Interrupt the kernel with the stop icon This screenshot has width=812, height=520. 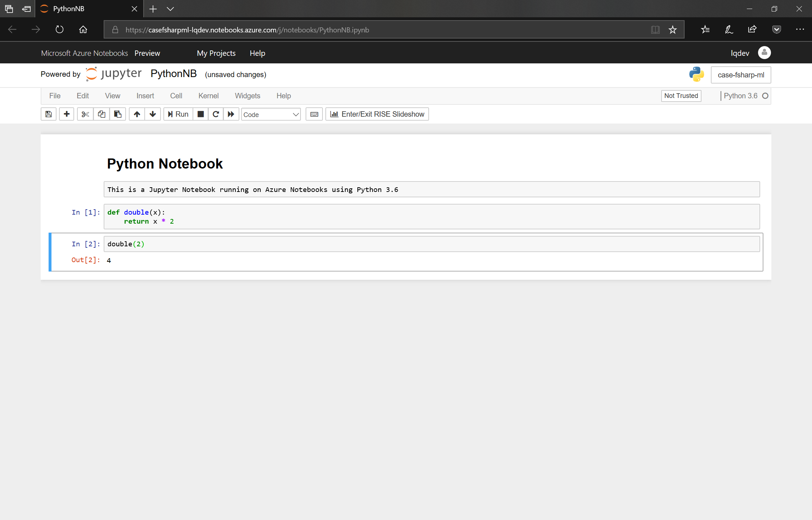[201, 114]
